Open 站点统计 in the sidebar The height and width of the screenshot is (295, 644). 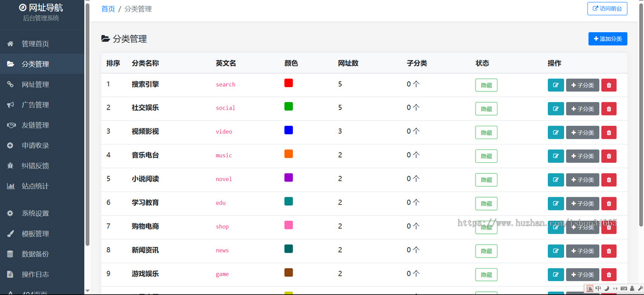[x=42, y=186]
